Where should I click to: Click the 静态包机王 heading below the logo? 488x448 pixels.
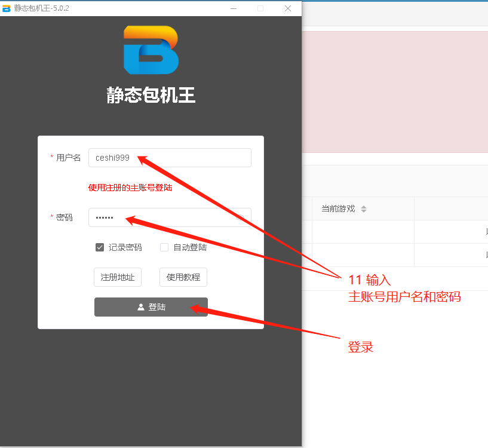click(151, 96)
